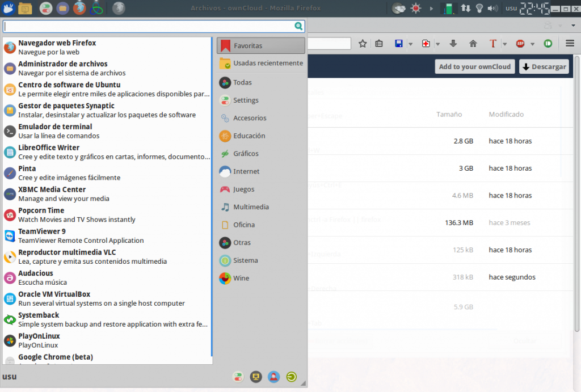This screenshot has width=581, height=392.
Task: Open Oracle VM VirtualBox
Action: click(107, 298)
